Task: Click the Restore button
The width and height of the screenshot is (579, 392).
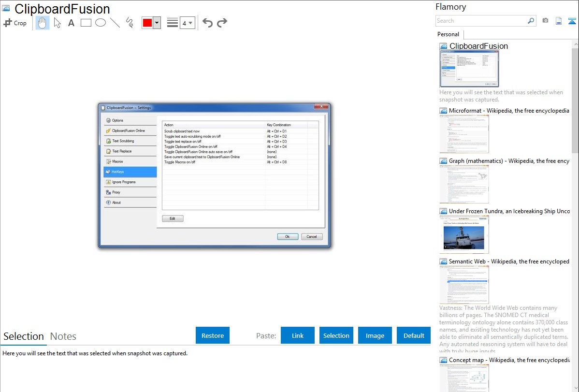Action: click(x=213, y=335)
